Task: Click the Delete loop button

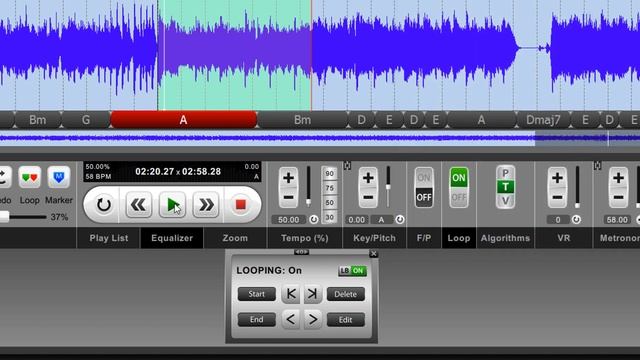Action: click(345, 294)
